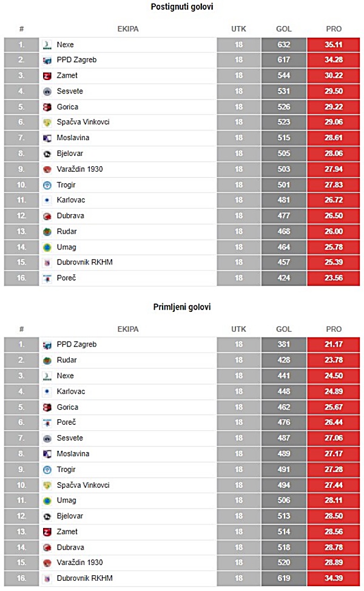The height and width of the screenshot is (591, 364).
Task: Click the Spačva Vinkovci crest in scored goals table
Action: tap(47, 123)
